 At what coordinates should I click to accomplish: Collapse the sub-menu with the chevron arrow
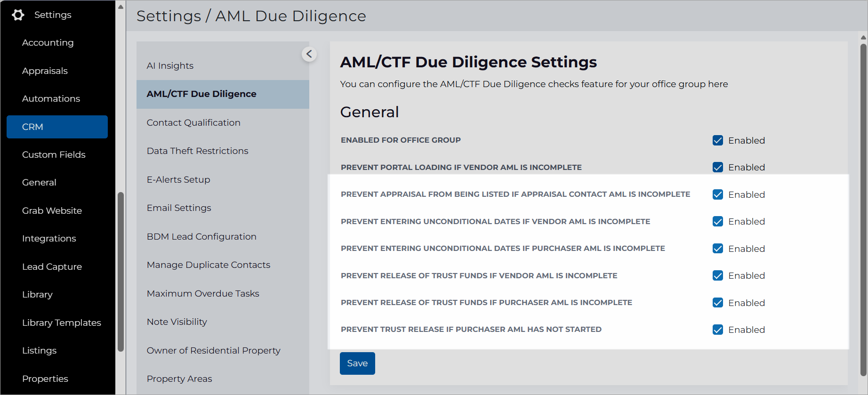[x=309, y=54]
